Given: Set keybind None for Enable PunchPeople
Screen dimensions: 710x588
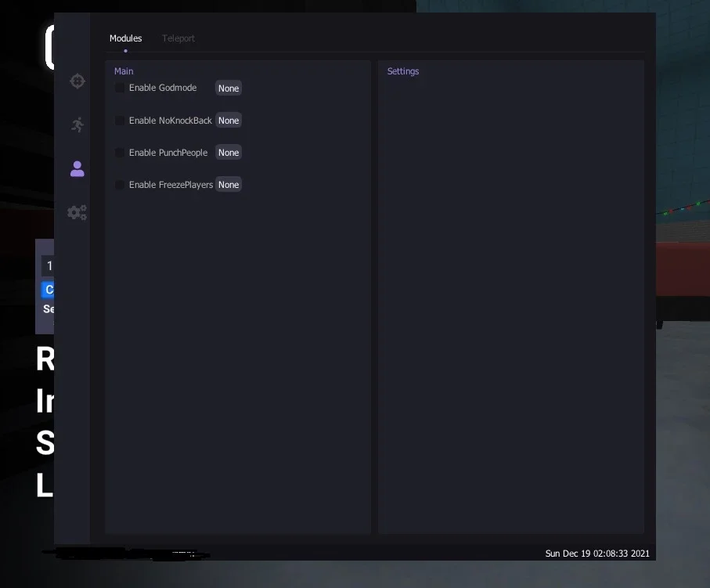Looking at the screenshot, I should 229,153.
